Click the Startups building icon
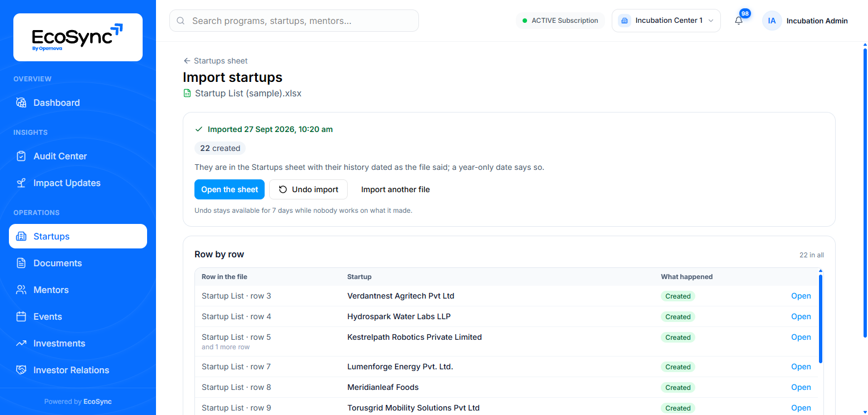This screenshot has width=868, height=415. (21, 236)
